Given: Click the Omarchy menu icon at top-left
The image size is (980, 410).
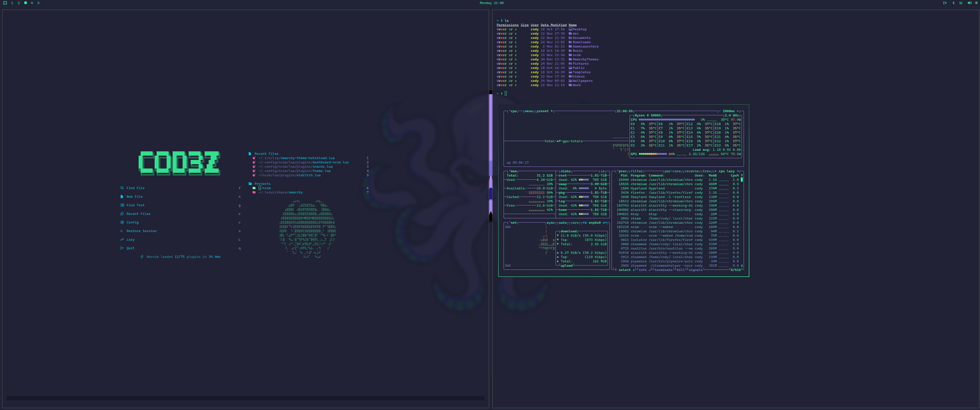Looking at the screenshot, I should (5, 3).
